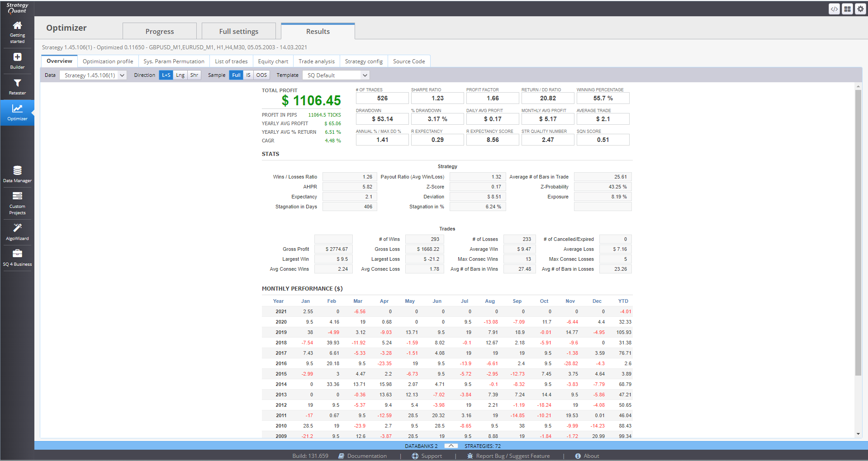This screenshot has width=868, height=461.
Task: Click the Documentation book icon
Action: [x=342, y=456]
